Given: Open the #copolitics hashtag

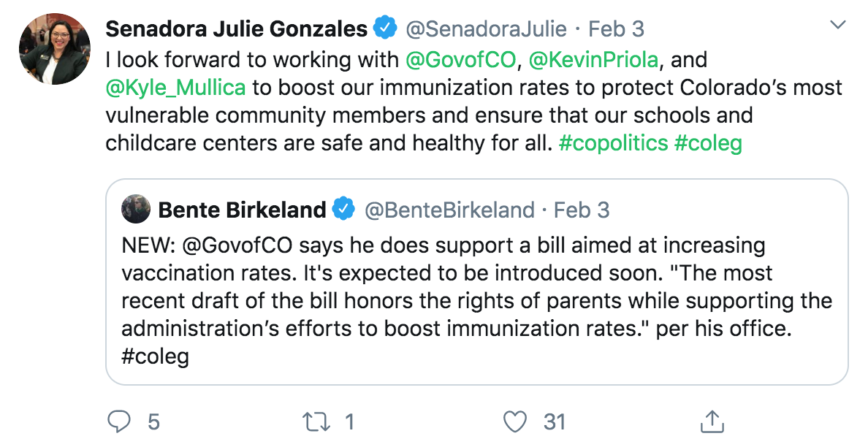Looking at the screenshot, I should click(613, 142).
